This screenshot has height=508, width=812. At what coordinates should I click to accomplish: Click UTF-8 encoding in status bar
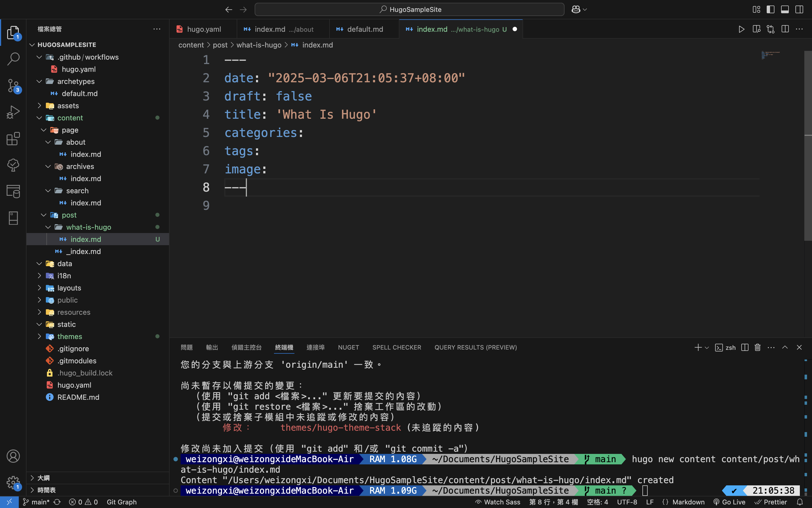627,502
